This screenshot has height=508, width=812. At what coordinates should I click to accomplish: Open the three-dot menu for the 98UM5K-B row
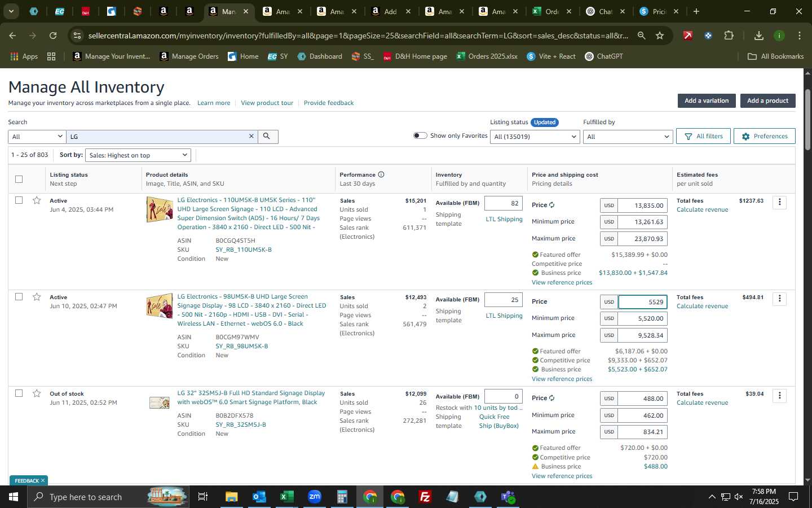779,299
